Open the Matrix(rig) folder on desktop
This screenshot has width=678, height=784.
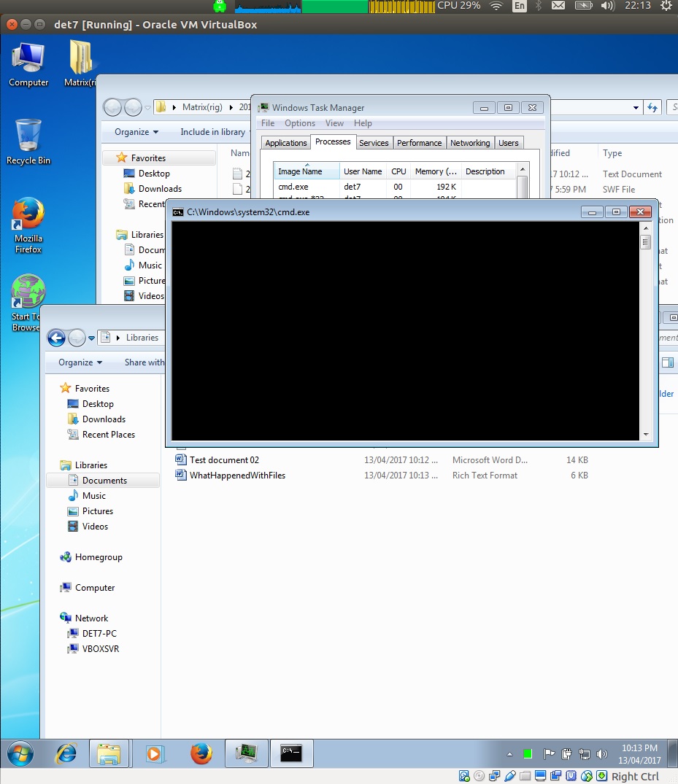pos(81,64)
